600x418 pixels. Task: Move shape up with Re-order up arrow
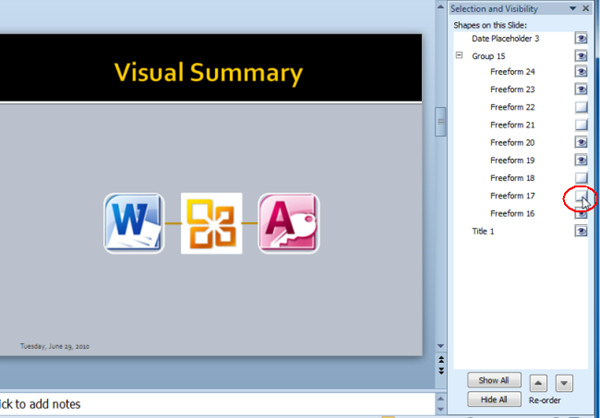(538, 383)
